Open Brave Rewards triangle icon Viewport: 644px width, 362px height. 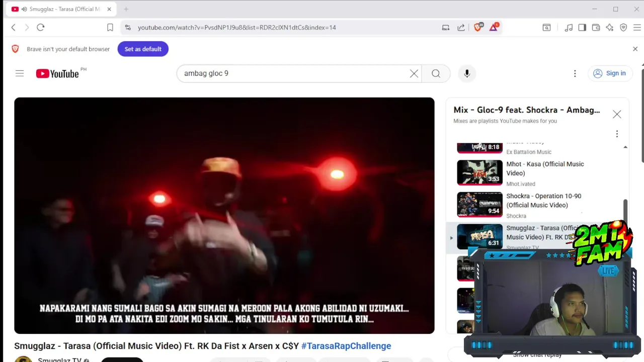click(494, 27)
